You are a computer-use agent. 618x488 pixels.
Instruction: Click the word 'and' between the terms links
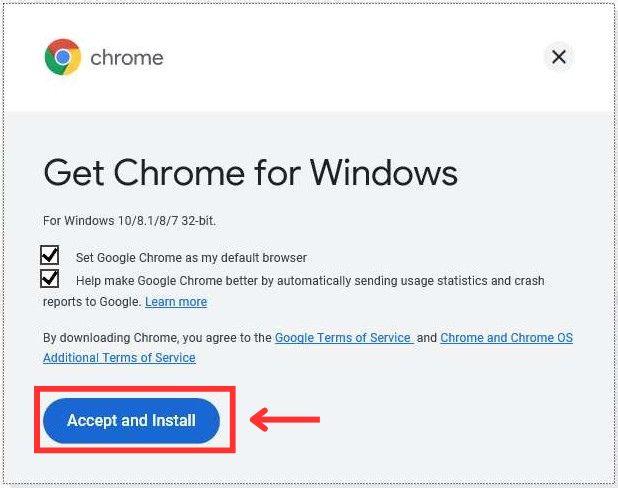pos(427,338)
